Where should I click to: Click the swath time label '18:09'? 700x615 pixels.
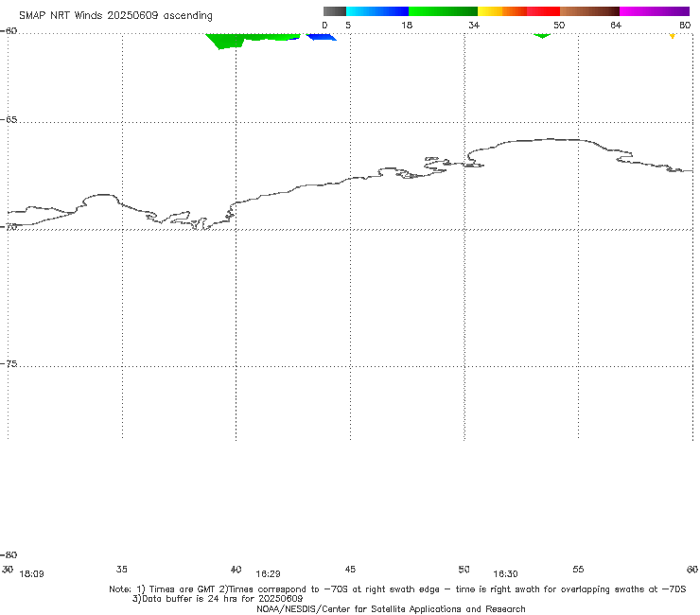tap(32, 574)
